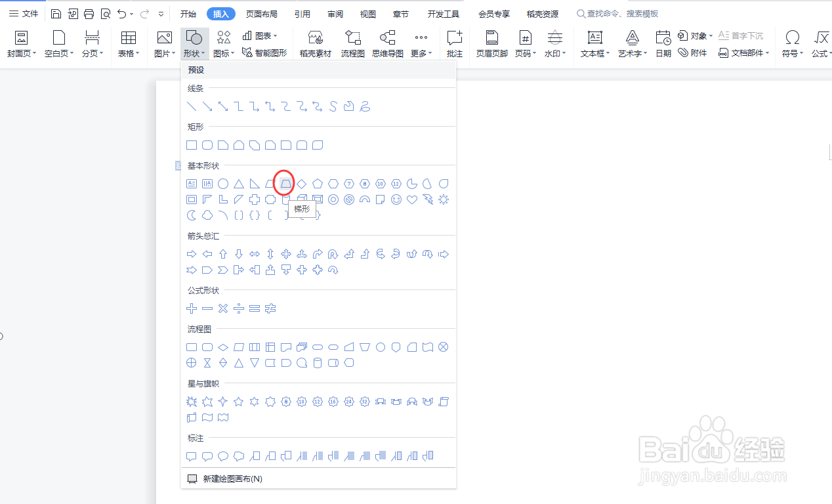Choose the oval callout shape

[223, 456]
